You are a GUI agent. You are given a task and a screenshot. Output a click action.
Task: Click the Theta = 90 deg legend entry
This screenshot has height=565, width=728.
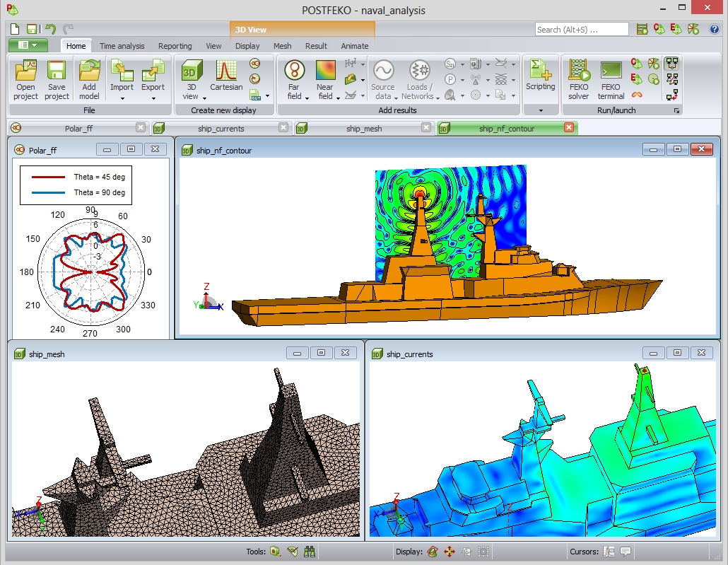click(x=78, y=192)
